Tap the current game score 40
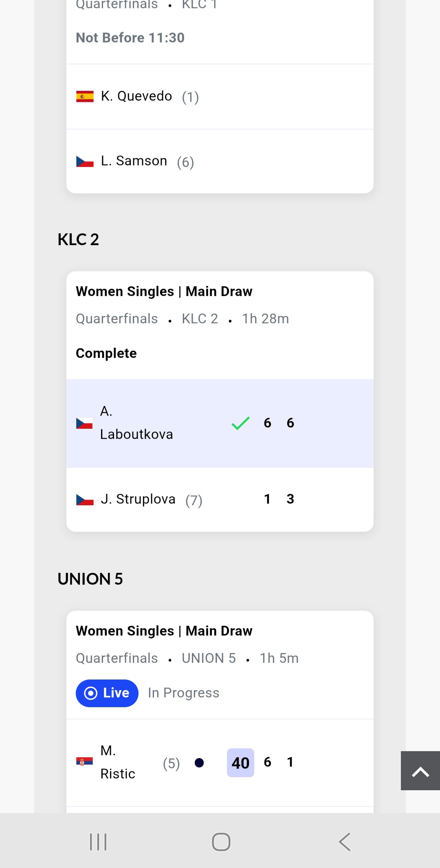Image resolution: width=440 pixels, height=868 pixels. [x=240, y=763]
